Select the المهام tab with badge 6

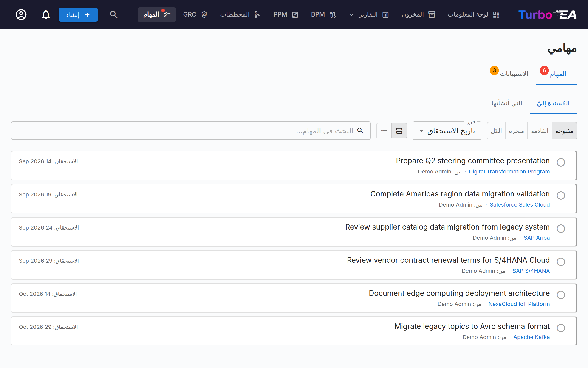(556, 74)
